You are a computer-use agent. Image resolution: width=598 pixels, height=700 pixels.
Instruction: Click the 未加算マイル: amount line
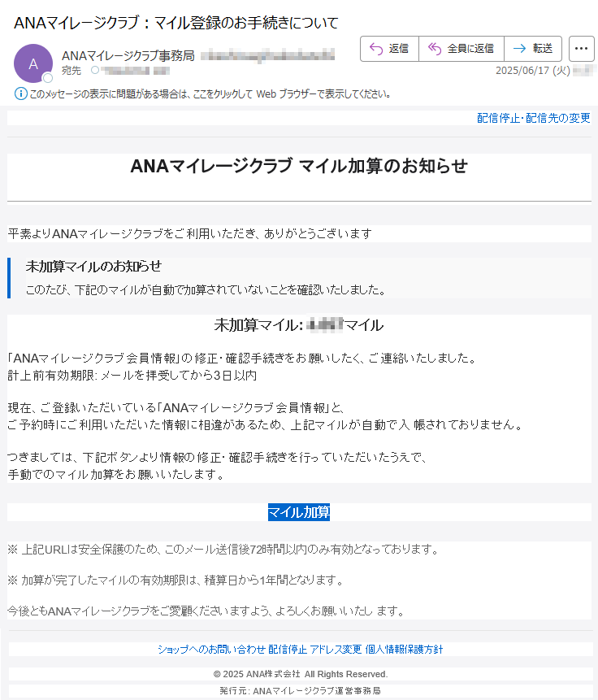coord(298,325)
